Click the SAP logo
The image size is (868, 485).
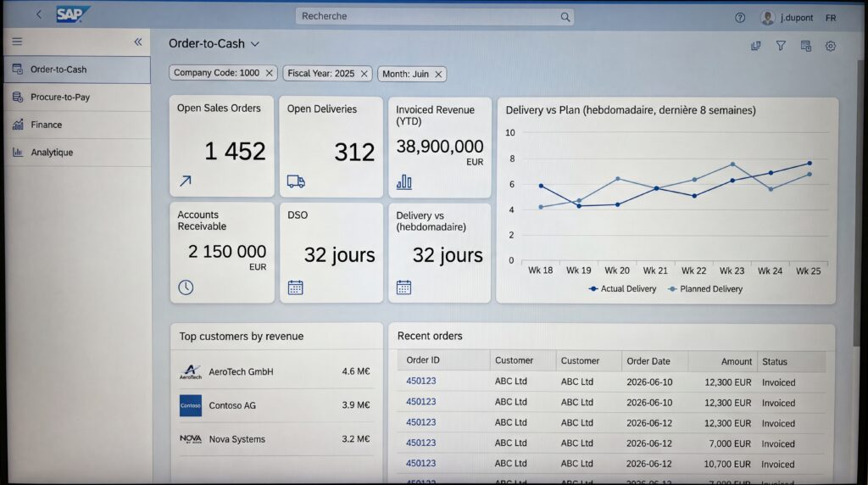click(73, 14)
